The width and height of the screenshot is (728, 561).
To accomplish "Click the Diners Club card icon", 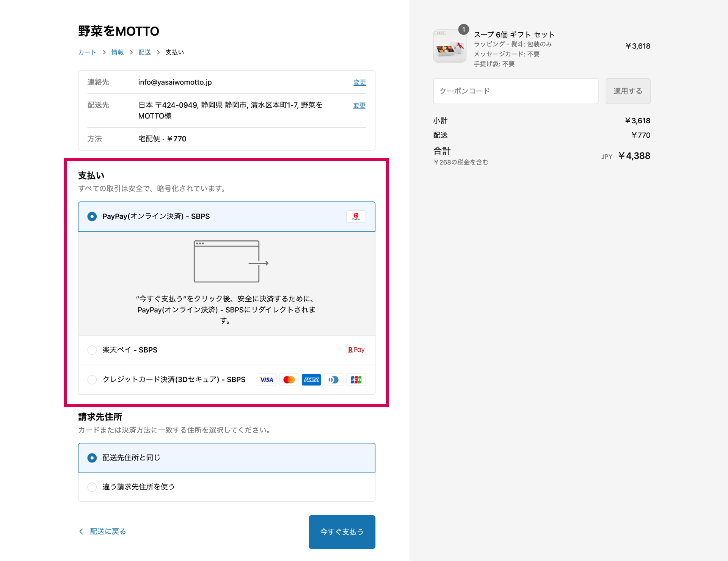I will [334, 379].
